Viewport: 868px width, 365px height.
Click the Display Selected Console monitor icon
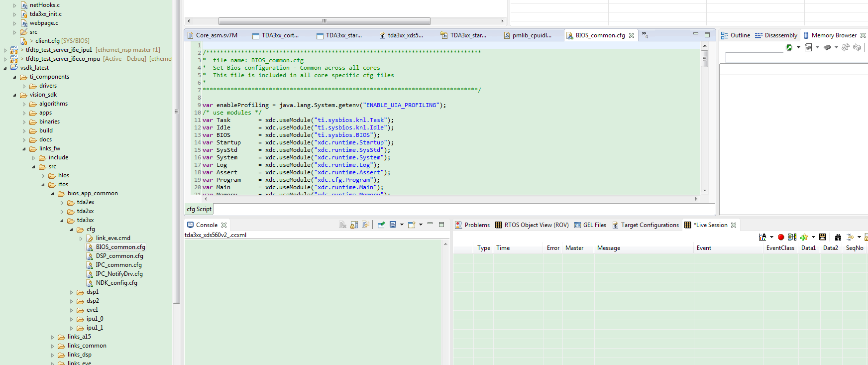point(393,225)
